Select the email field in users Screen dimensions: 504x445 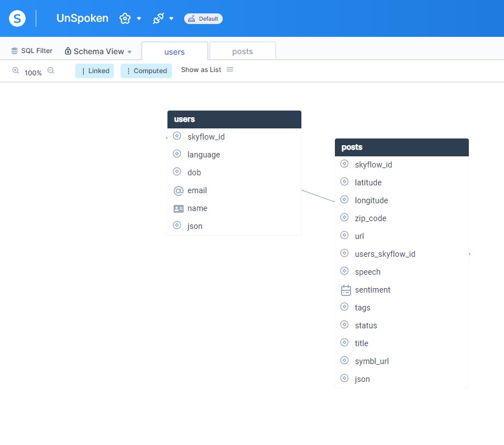click(x=234, y=190)
